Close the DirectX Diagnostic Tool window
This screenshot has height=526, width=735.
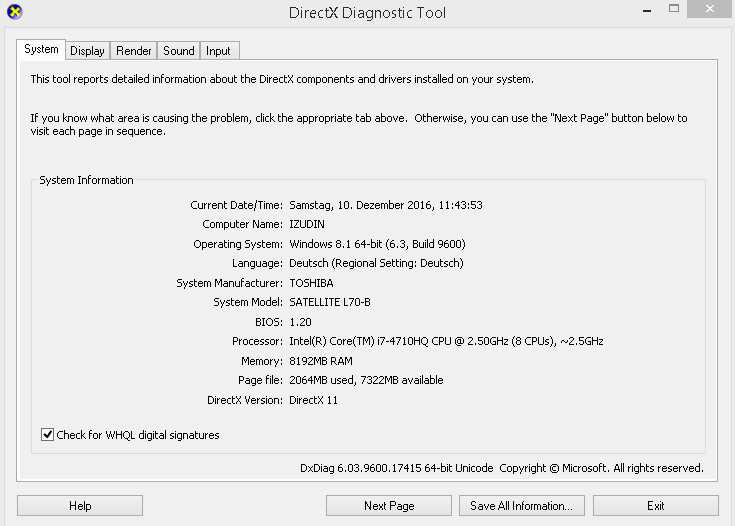(710, 8)
